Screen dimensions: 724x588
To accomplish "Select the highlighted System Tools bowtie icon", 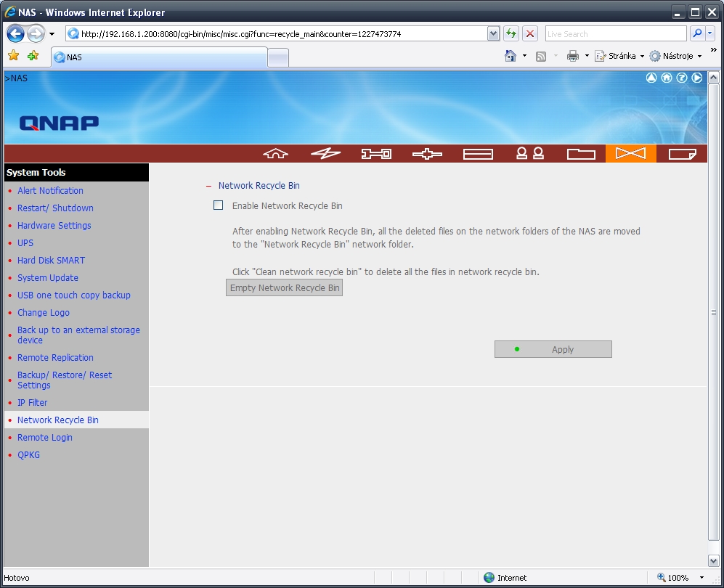I will coord(631,153).
